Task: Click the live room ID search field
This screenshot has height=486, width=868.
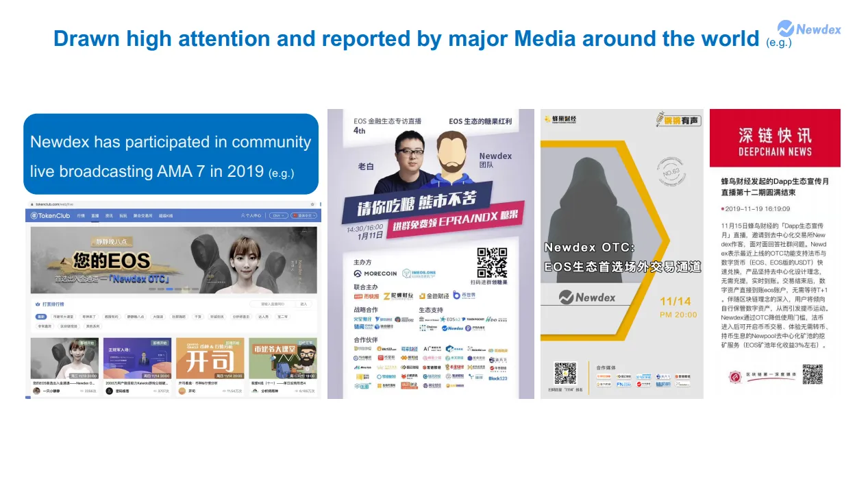Action: pyautogui.click(x=273, y=304)
